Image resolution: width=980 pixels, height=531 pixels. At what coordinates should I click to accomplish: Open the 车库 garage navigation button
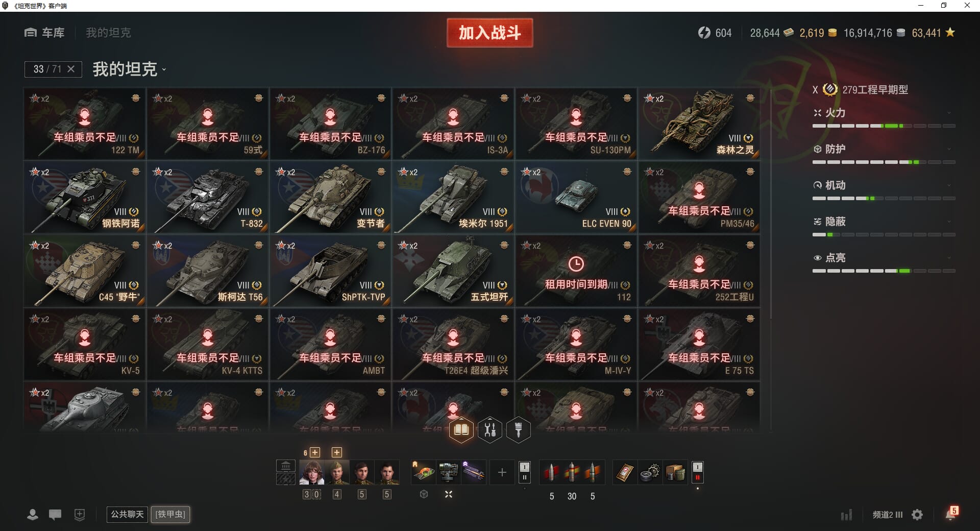pos(44,33)
